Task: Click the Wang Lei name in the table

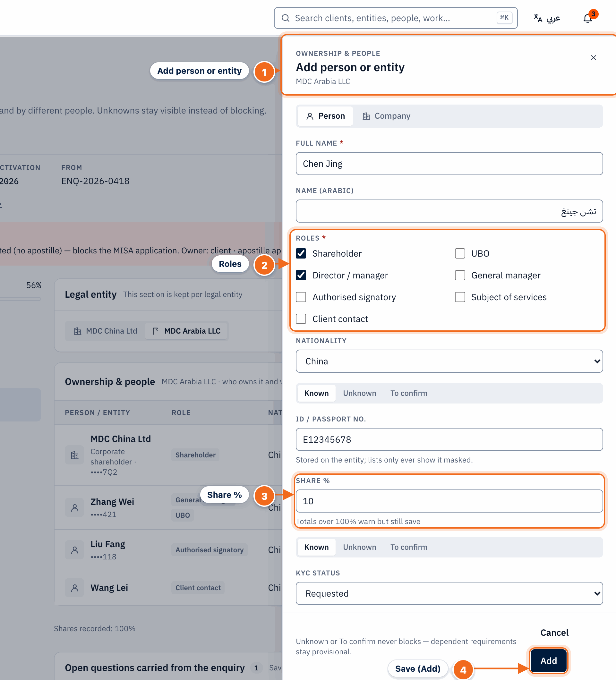Action: tap(109, 588)
